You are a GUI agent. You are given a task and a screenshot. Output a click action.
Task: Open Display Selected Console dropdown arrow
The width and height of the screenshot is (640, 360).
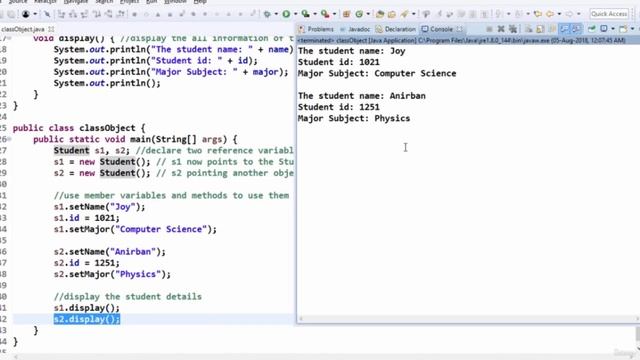tap(613, 29)
